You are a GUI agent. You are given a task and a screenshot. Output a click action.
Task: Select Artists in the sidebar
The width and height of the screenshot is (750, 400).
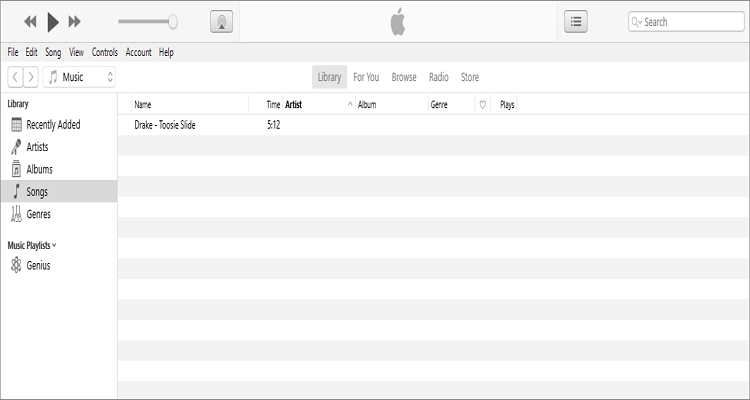click(x=59, y=147)
